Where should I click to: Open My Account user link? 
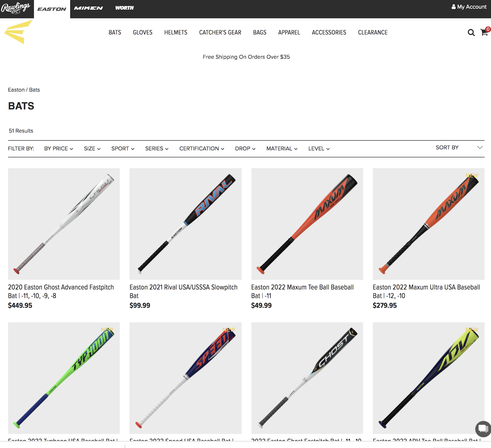pos(469,7)
